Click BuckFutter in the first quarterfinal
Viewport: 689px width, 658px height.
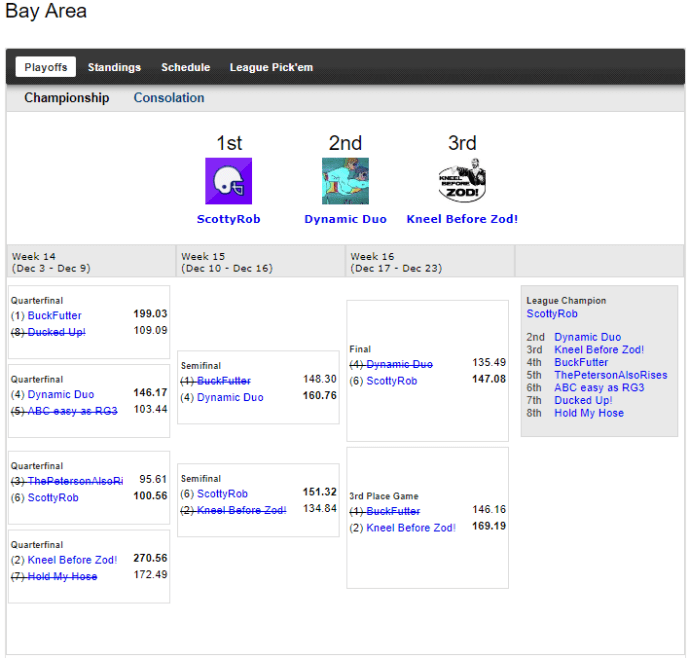coord(54,315)
